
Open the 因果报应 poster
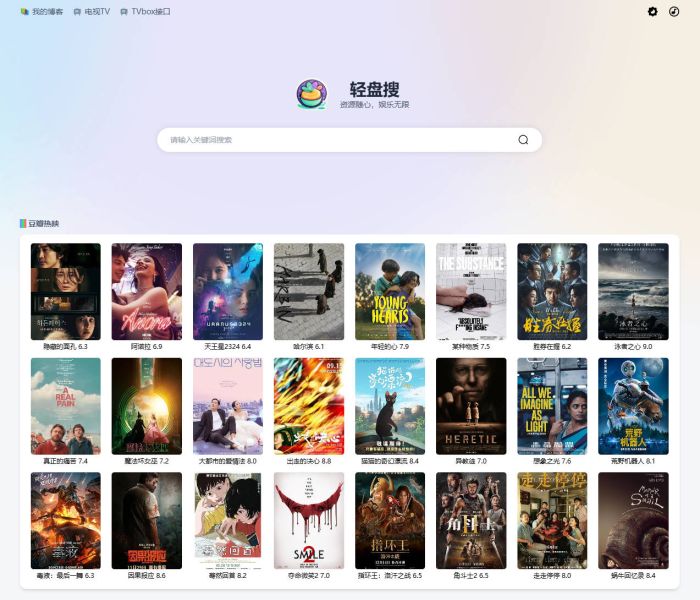pos(146,521)
